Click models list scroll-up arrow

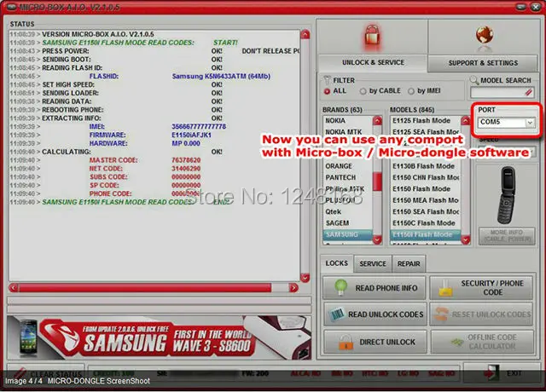point(466,121)
